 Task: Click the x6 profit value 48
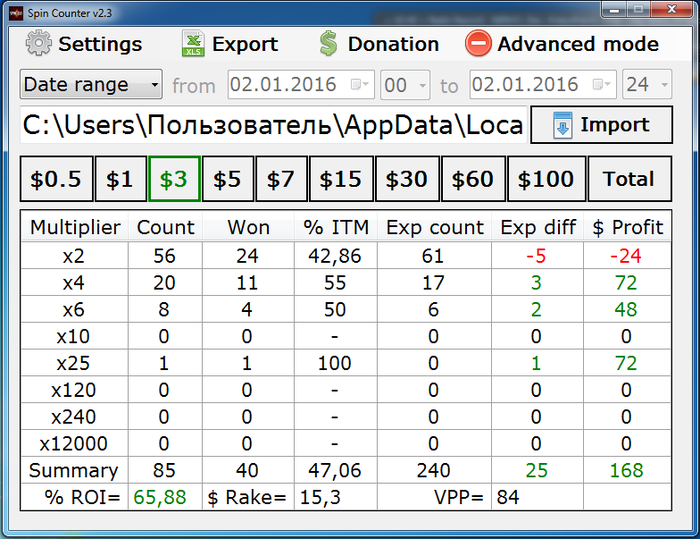[x=626, y=309]
